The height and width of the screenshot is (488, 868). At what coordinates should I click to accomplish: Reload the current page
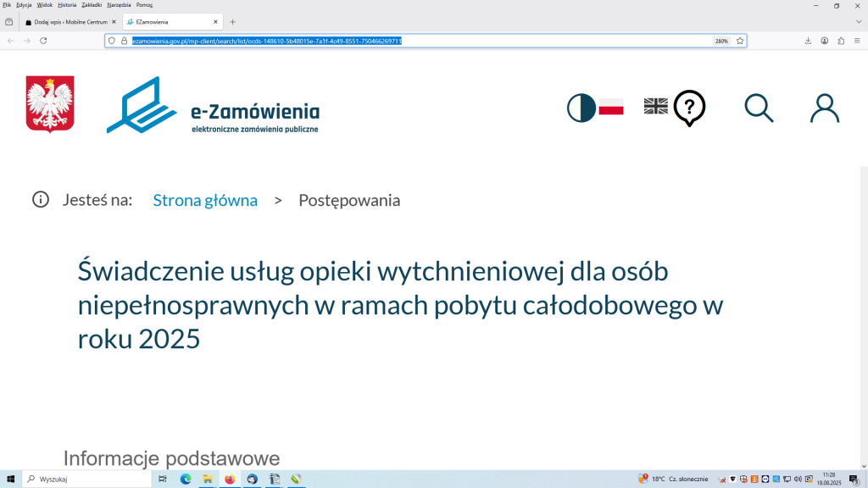(x=43, y=41)
